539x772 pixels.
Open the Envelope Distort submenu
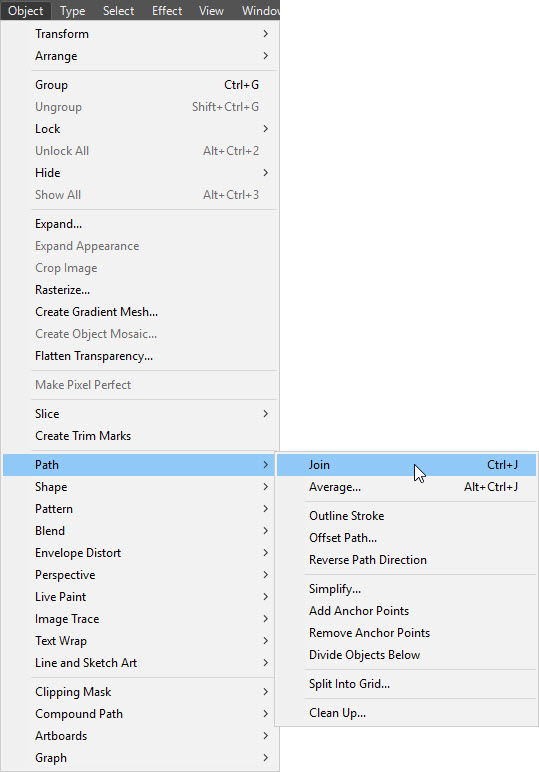click(140, 553)
